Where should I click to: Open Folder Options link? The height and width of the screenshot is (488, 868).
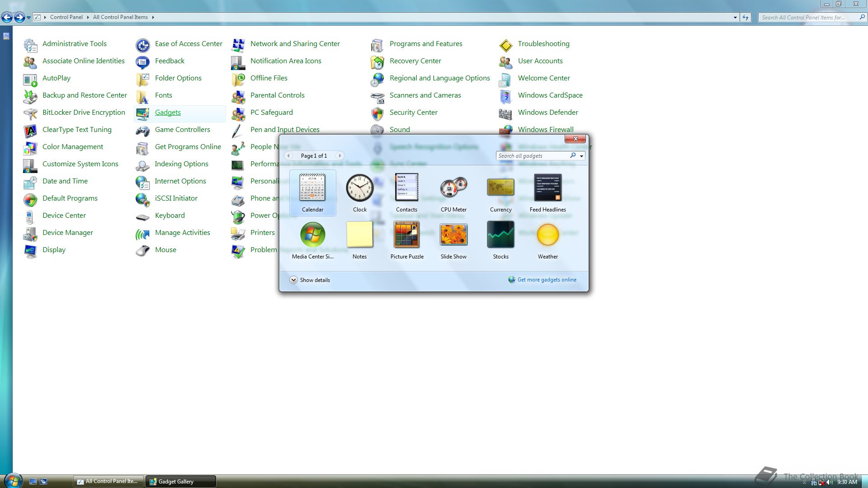[178, 78]
